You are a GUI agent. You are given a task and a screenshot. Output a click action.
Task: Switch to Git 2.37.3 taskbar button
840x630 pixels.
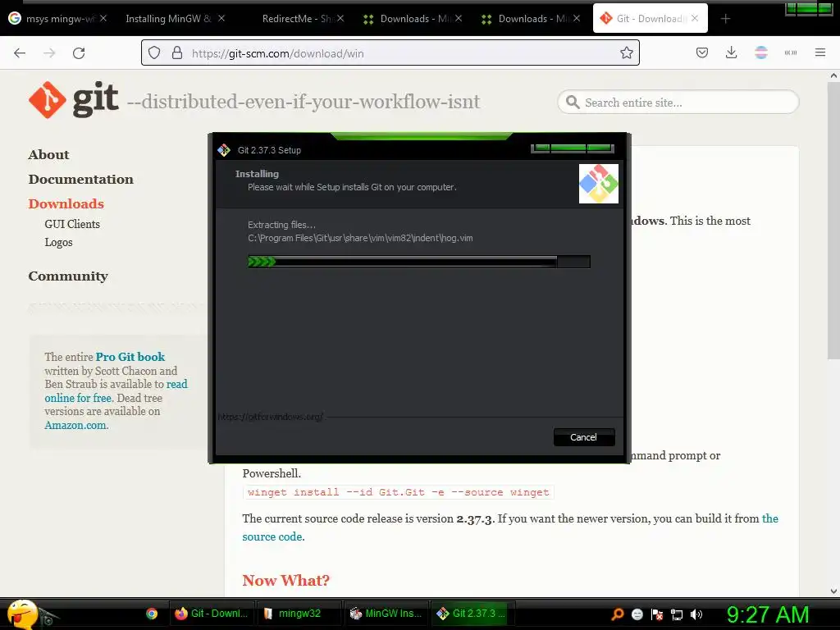(x=472, y=614)
